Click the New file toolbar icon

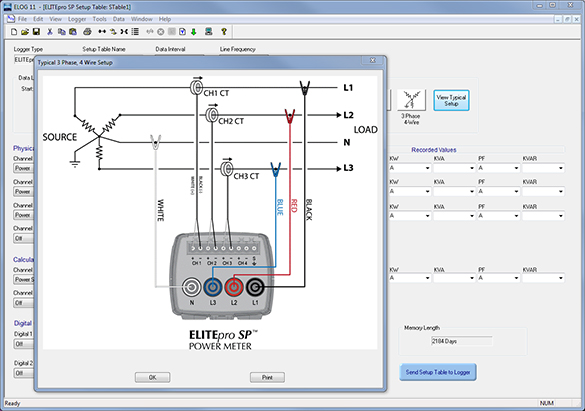tap(14, 32)
